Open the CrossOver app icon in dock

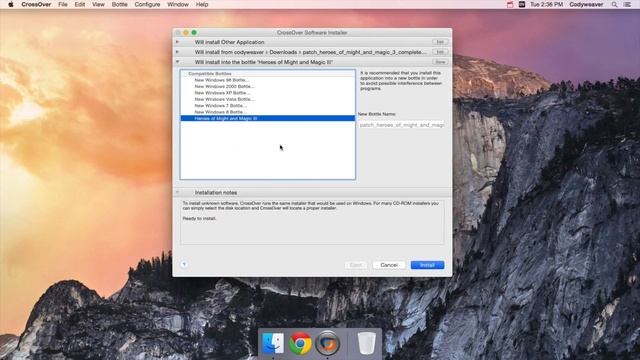pos(327,343)
